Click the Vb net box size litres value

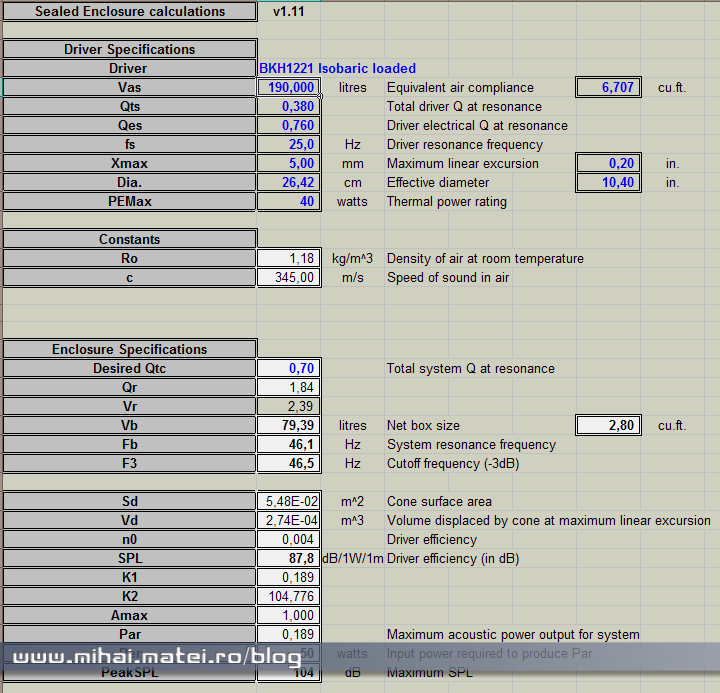point(289,426)
